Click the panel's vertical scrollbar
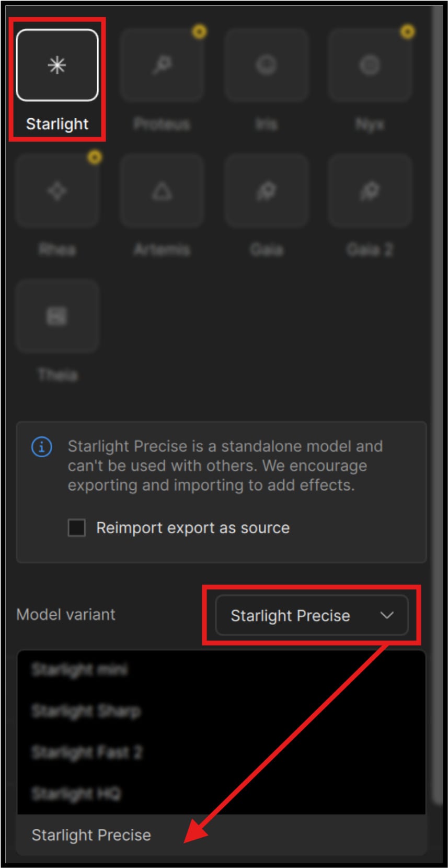The image size is (448, 868). point(437,419)
